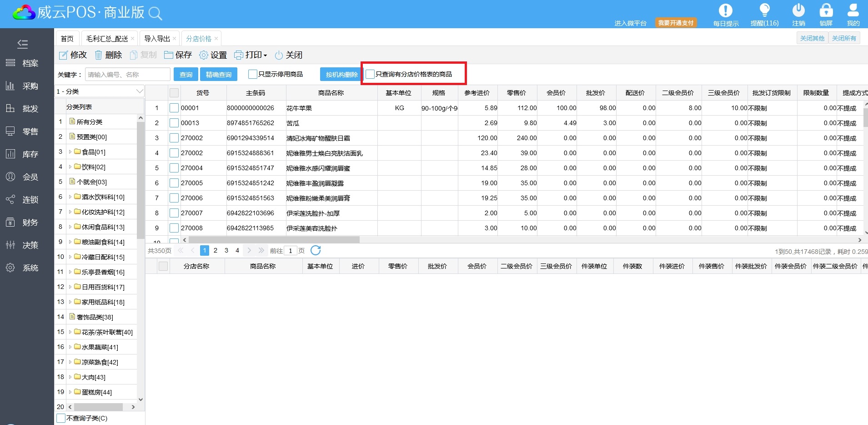Refresh the product list pagination

coord(316,250)
